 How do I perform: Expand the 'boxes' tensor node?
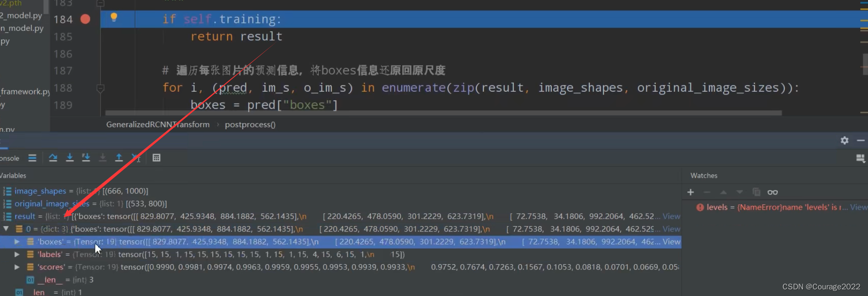[17, 242]
